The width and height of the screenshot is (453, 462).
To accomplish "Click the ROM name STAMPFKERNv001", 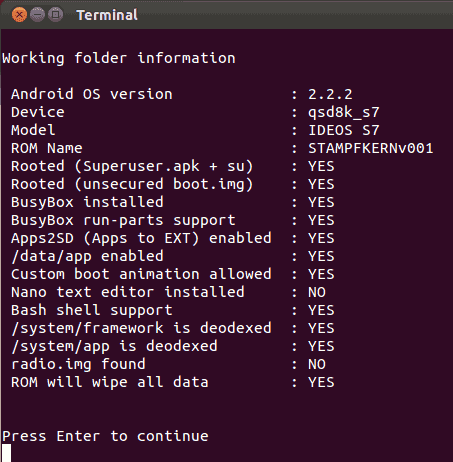I will [371, 148].
